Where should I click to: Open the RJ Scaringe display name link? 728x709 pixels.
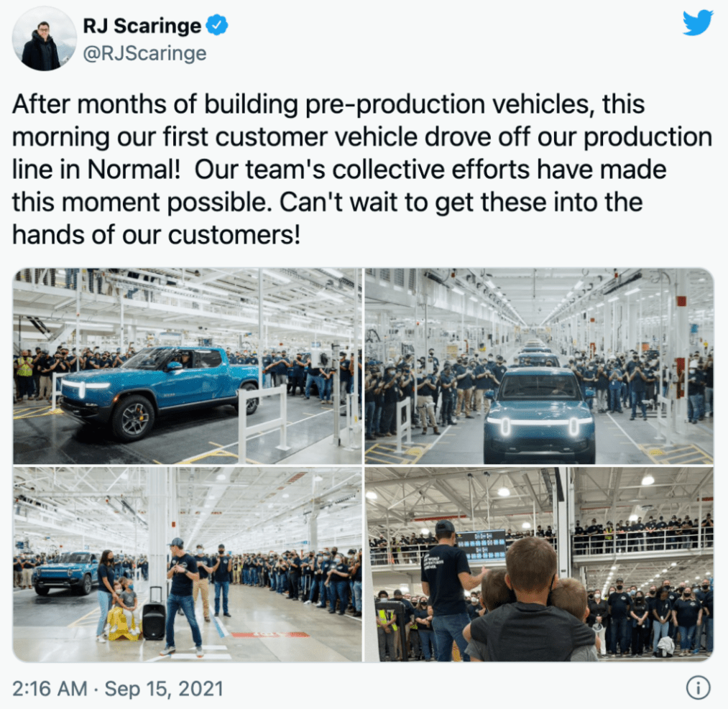(142, 26)
